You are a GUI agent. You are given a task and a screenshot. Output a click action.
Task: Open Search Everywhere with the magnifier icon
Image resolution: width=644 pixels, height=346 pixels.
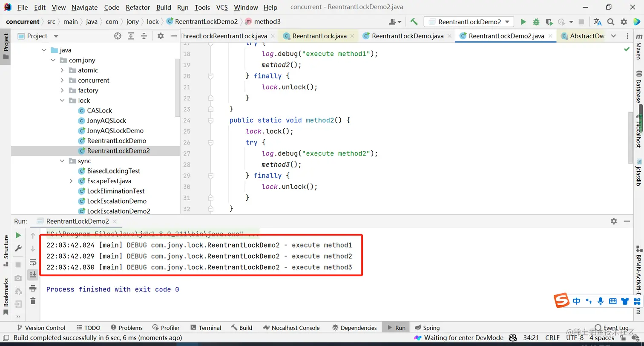click(611, 22)
